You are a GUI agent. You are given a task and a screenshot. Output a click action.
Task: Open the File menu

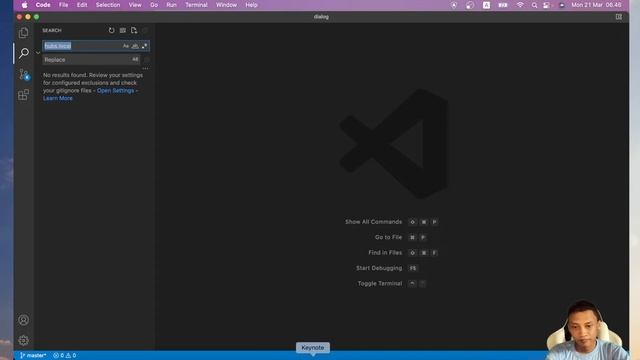click(63, 5)
